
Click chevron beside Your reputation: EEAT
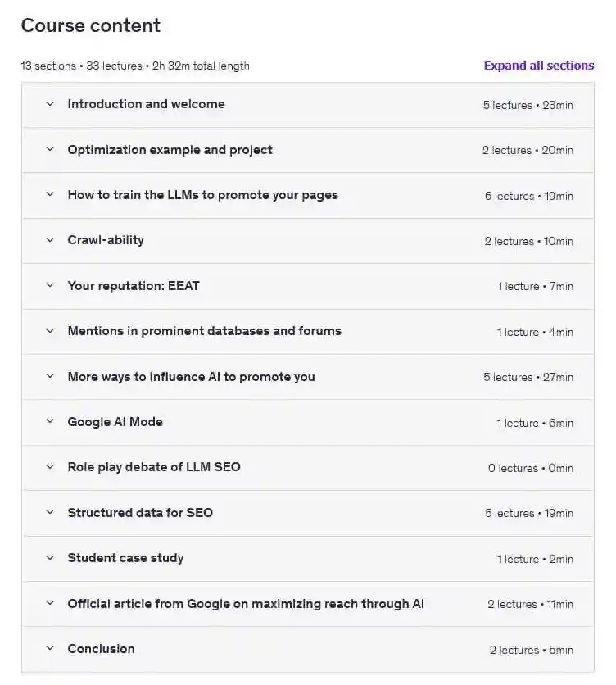[x=50, y=286]
